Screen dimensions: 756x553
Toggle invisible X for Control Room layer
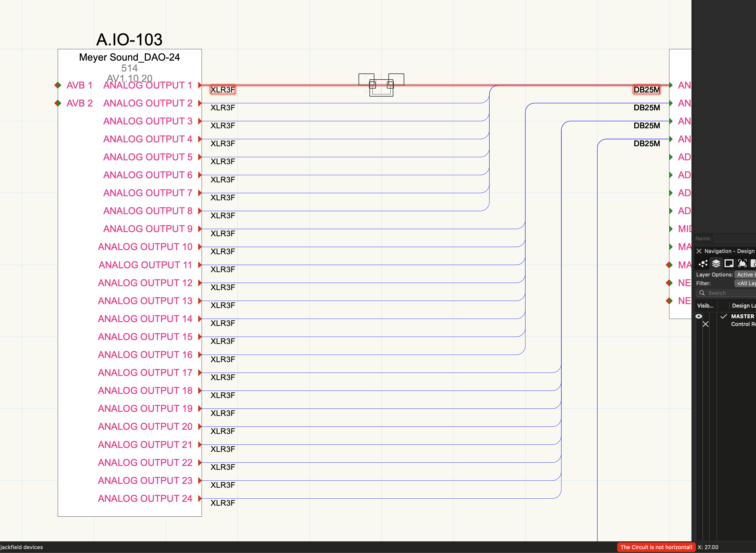click(x=706, y=324)
